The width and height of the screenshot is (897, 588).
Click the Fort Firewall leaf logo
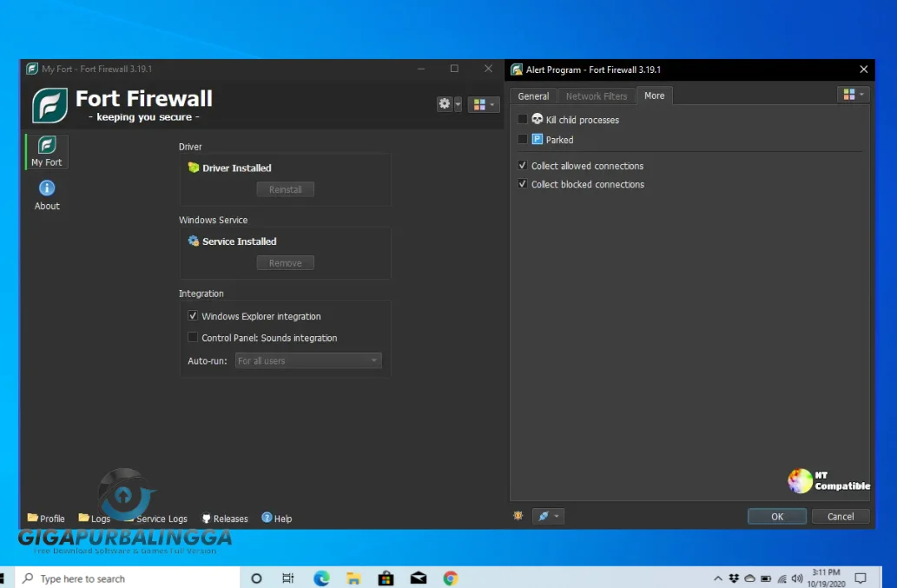click(49, 105)
